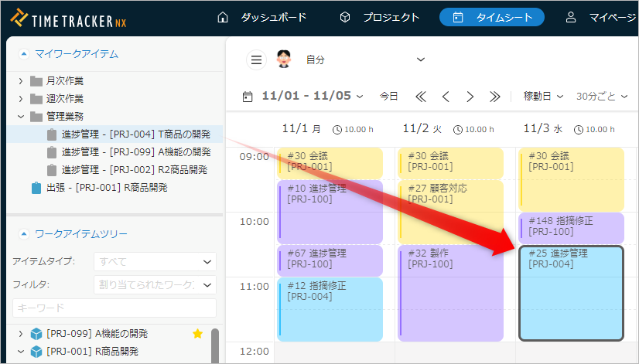639x364 pixels.
Task: Collapse the ワークアイテムツリー panel
Action: pyautogui.click(x=23, y=233)
